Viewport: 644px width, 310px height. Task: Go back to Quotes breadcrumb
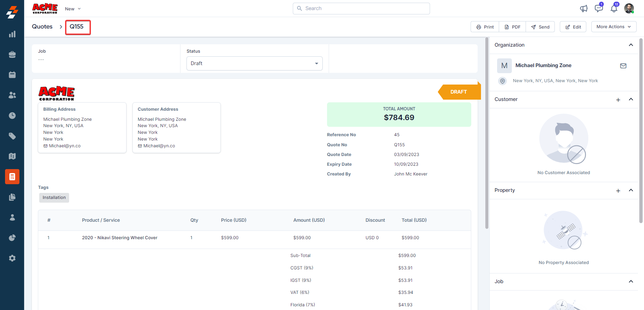(42, 27)
